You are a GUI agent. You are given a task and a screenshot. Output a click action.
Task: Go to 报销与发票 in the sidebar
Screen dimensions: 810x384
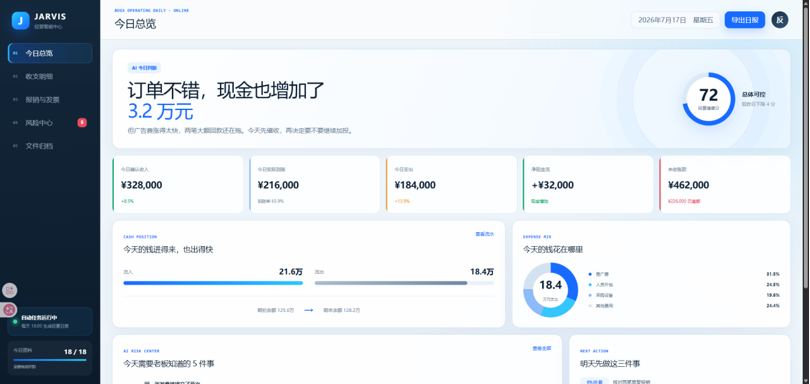(x=50, y=100)
